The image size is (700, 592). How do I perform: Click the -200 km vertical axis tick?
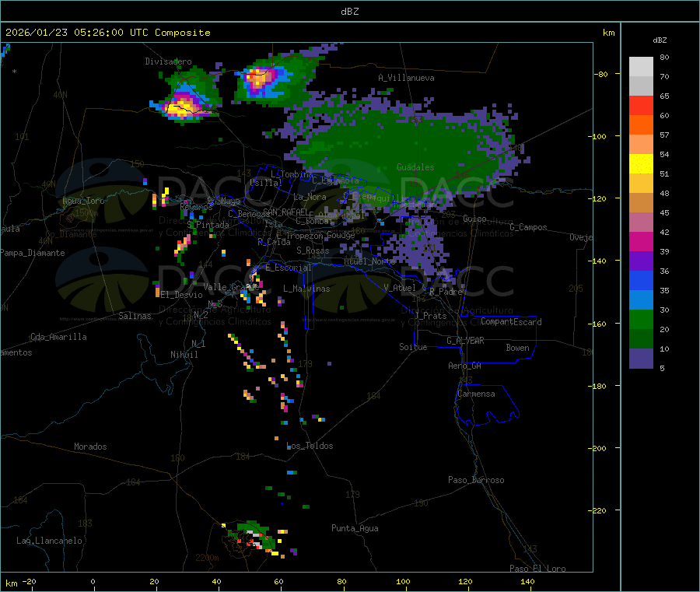click(x=599, y=448)
